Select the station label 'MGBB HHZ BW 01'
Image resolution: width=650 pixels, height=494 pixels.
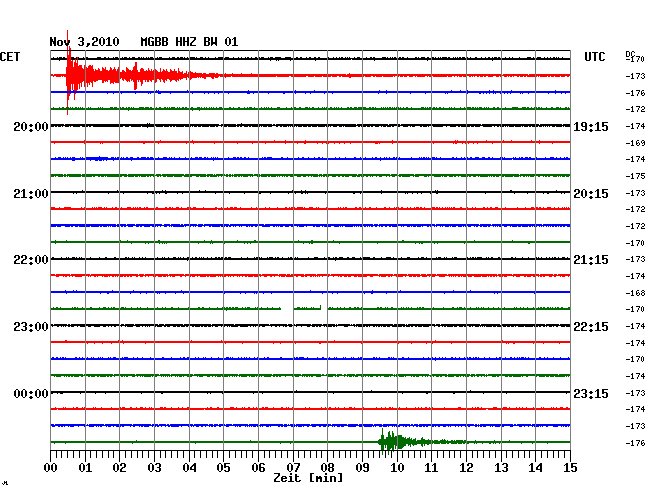tap(189, 42)
